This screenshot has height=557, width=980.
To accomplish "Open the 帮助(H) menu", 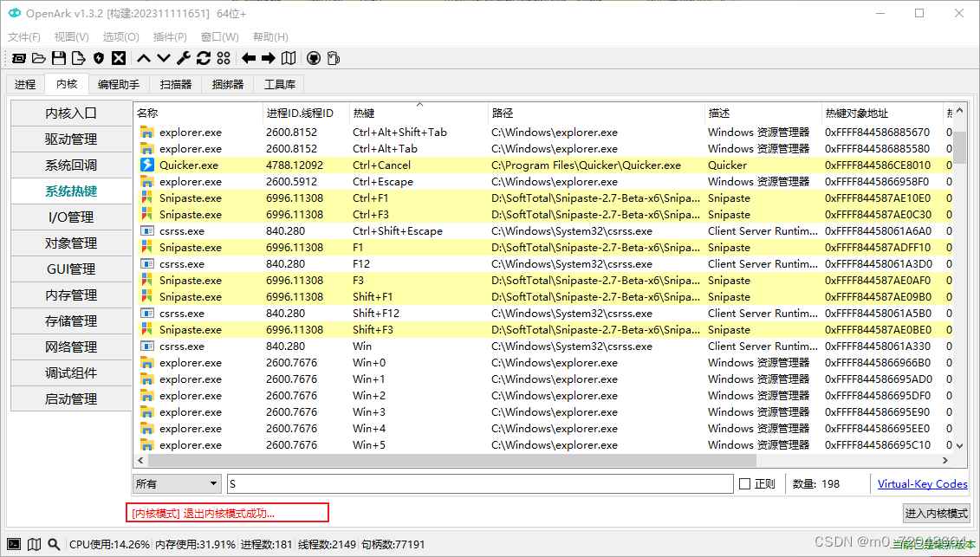I will [x=270, y=37].
